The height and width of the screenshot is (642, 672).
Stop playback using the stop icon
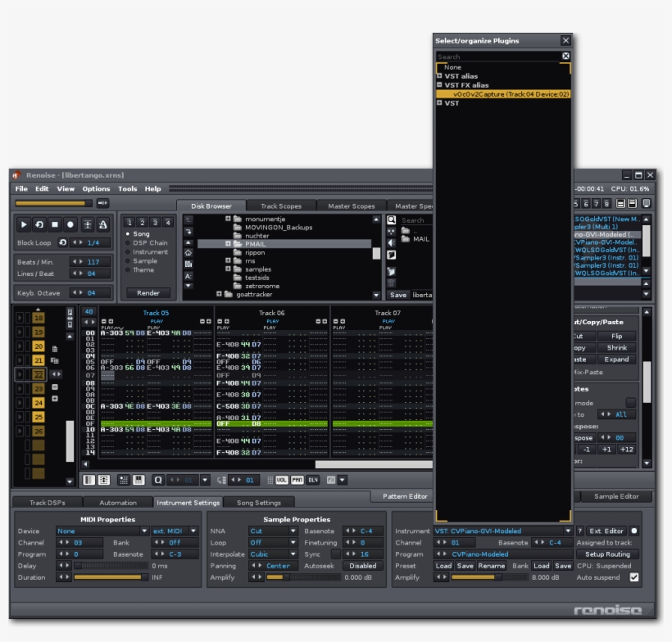pyautogui.click(x=54, y=225)
